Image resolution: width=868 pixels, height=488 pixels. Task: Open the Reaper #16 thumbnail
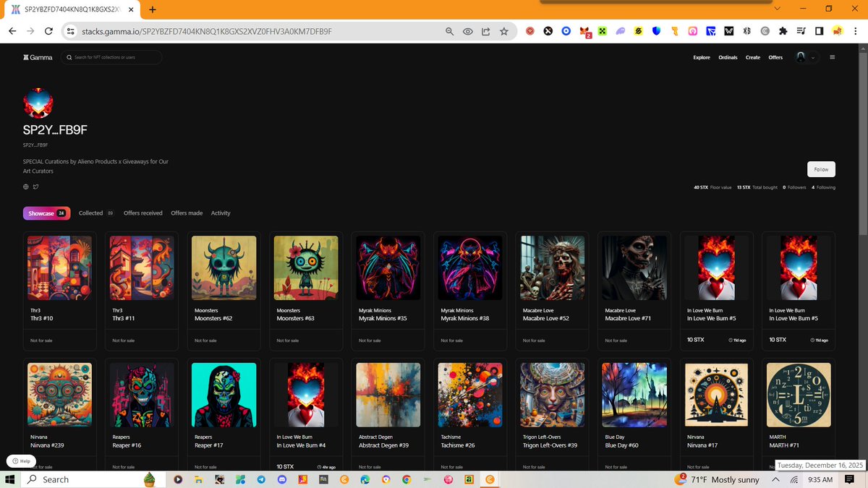[x=142, y=395]
